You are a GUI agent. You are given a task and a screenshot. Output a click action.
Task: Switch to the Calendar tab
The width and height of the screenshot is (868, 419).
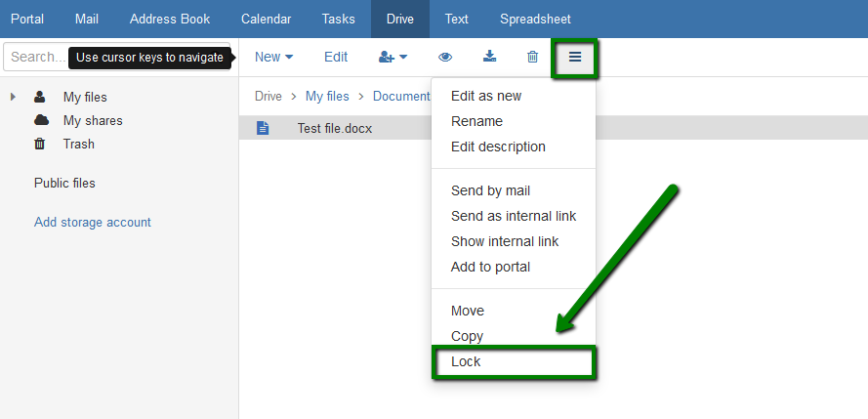(266, 19)
